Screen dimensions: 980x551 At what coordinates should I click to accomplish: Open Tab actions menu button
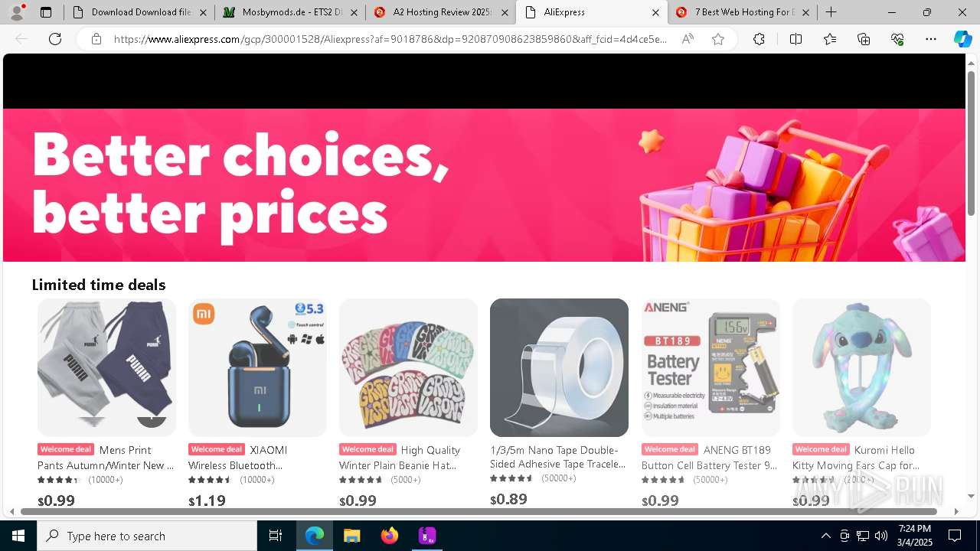pos(46,12)
